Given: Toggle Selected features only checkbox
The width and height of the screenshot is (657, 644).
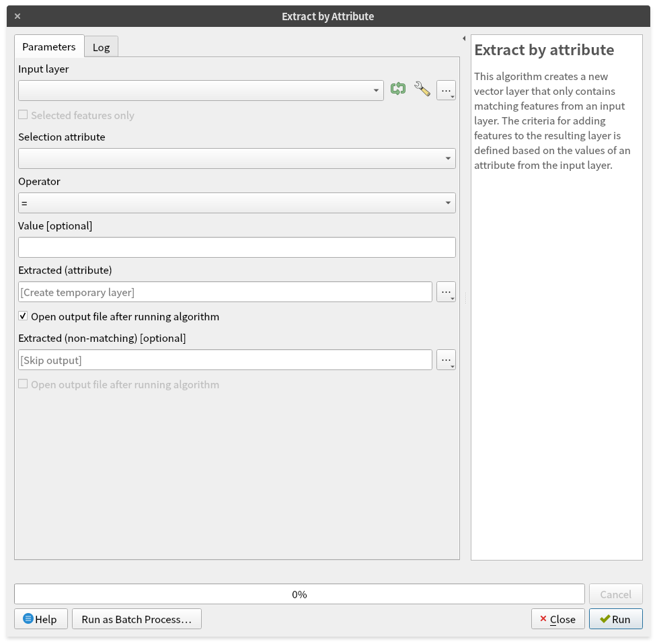Looking at the screenshot, I should [24, 116].
